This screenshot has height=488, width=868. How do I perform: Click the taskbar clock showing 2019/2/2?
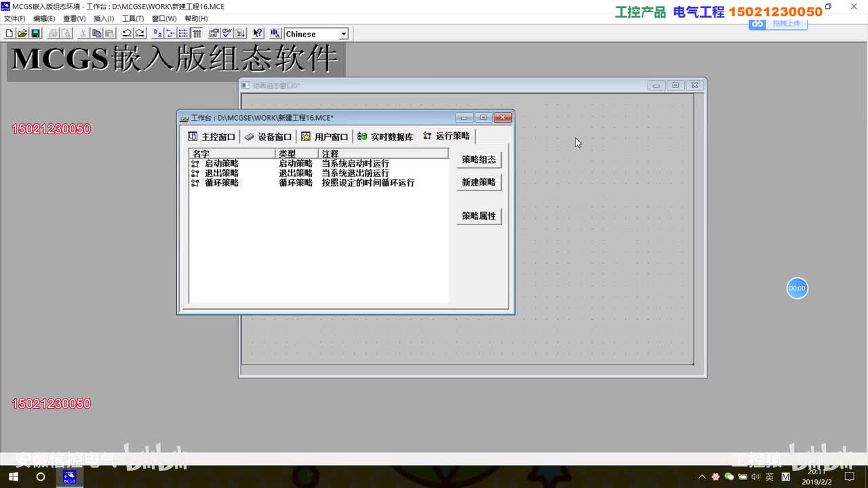click(x=816, y=476)
